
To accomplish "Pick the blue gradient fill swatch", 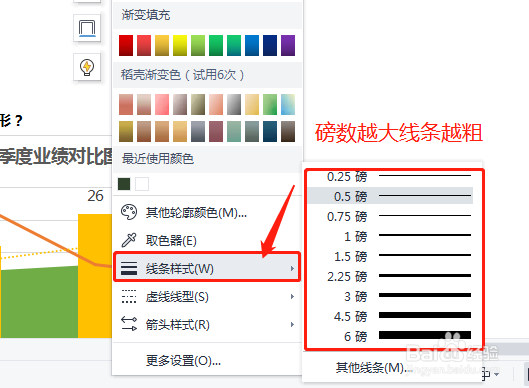I will click(x=252, y=45).
